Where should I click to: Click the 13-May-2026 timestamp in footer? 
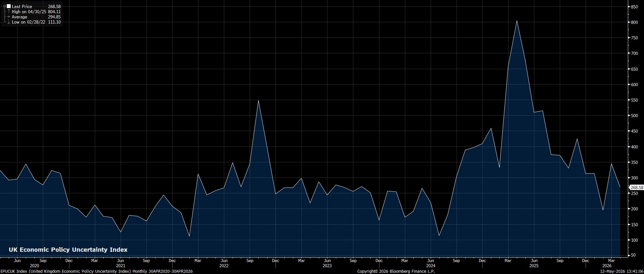[622, 271]
